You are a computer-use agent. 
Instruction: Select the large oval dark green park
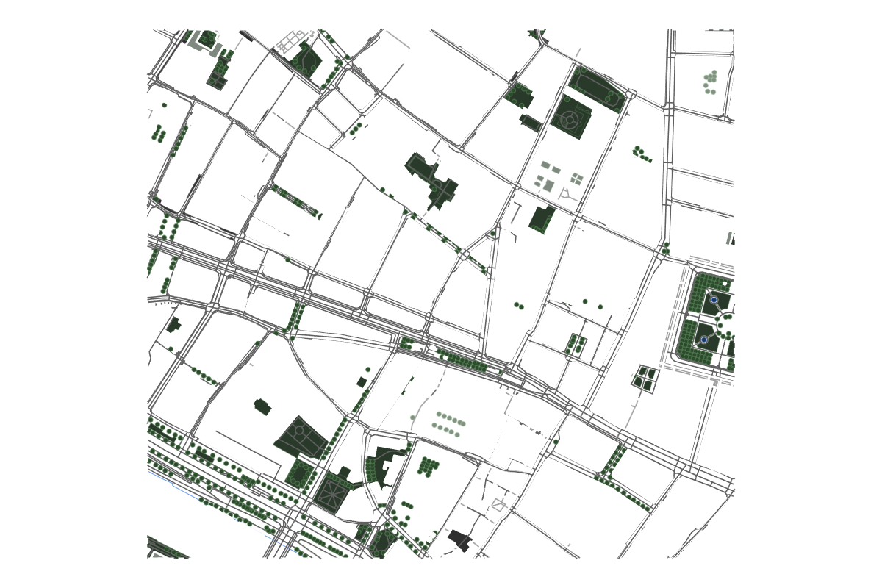(598, 88)
